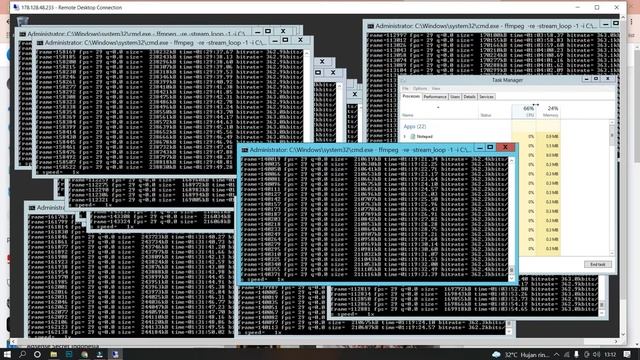Click the RDP vertical scrollbar down arrow

click(623, 335)
